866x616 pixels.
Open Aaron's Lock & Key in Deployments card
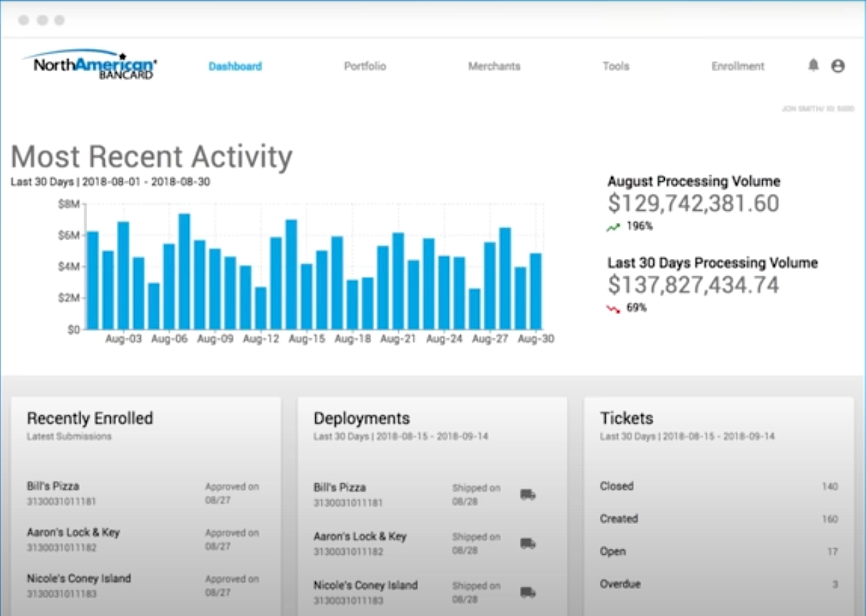coord(360,536)
